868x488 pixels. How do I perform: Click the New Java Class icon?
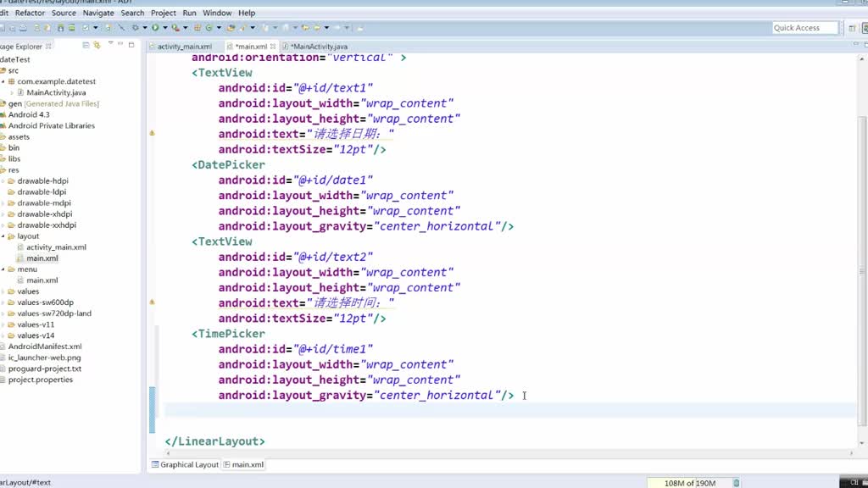(209, 28)
